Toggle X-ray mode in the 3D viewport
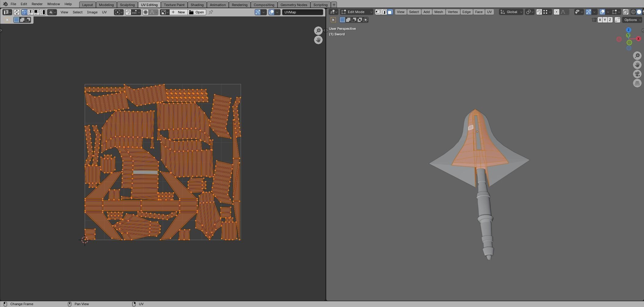Screen dimensions: 644x307 pyautogui.click(x=625, y=12)
